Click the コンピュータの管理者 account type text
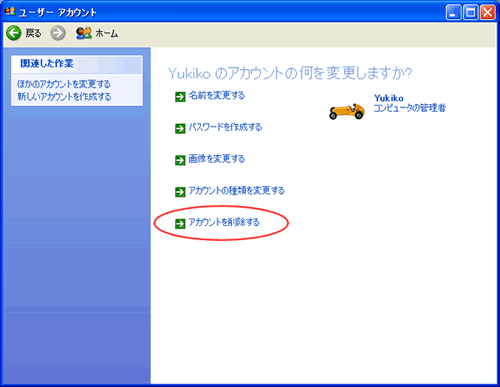Screen dimensions: 500x387 click(409, 108)
